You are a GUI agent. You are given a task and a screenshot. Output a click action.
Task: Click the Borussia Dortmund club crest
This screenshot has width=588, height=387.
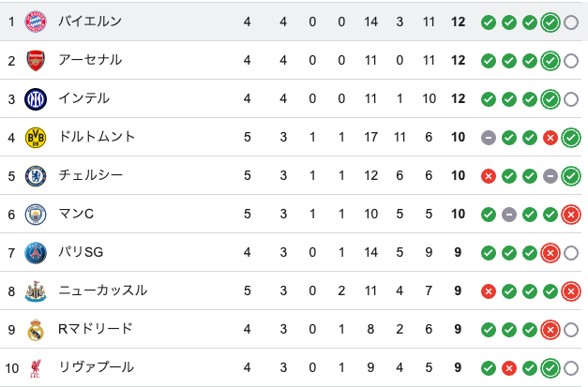pyautogui.click(x=36, y=138)
